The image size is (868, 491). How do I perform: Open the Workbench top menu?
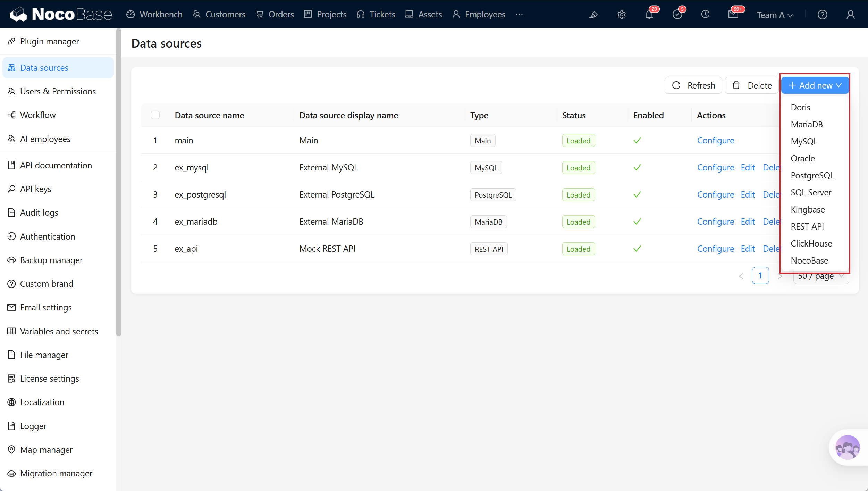point(154,14)
